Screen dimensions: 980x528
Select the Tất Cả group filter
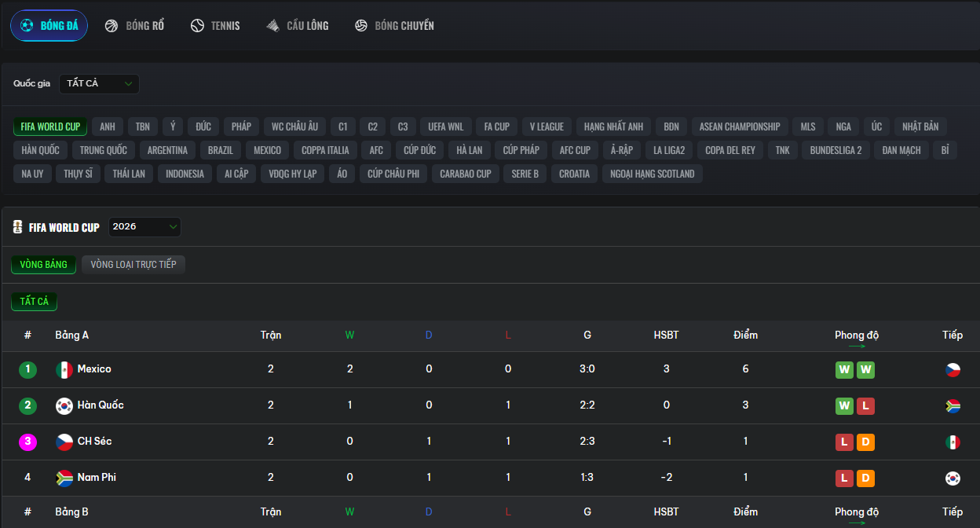click(x=35, y=302)
